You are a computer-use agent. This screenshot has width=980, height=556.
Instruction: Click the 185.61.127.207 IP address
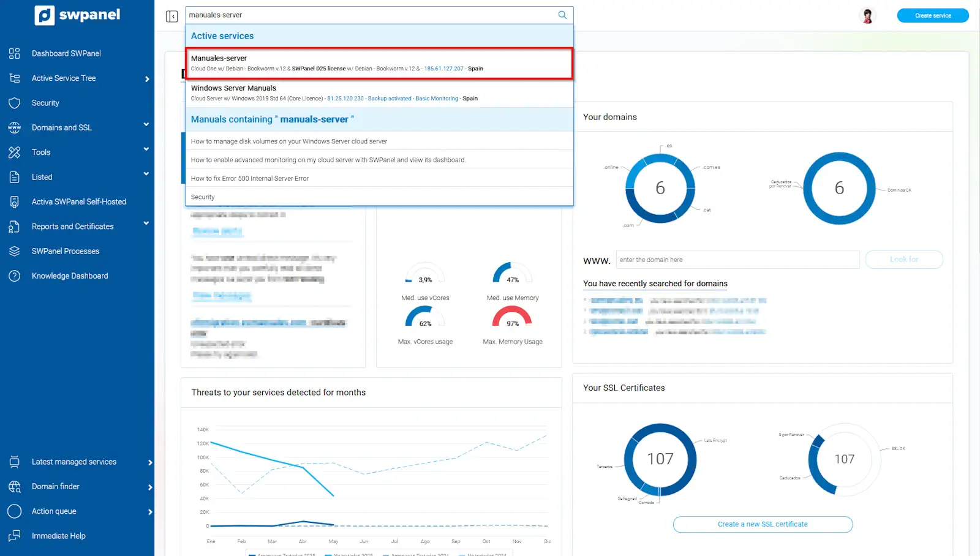pos(444,69)
